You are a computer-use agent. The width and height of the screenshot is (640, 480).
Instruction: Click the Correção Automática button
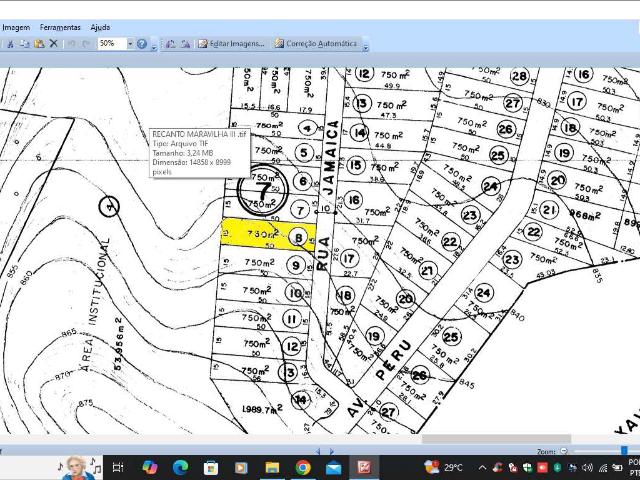click(316, 44)
